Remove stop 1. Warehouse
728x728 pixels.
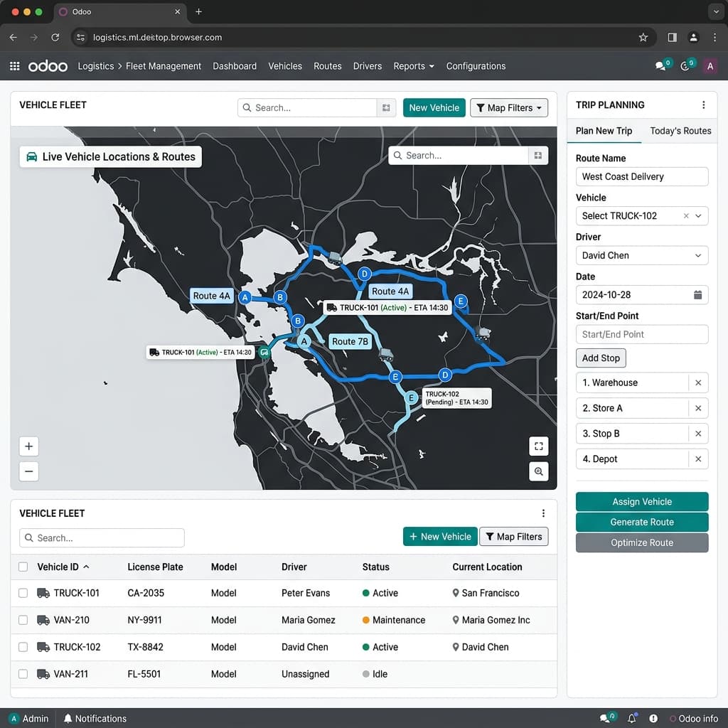(x=698, y=382)
